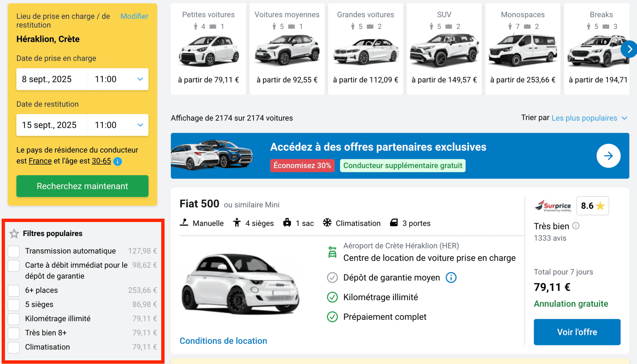Click Conducteur supplémentaire gratuit badge
Screen dimensions: 637x364
403,166
